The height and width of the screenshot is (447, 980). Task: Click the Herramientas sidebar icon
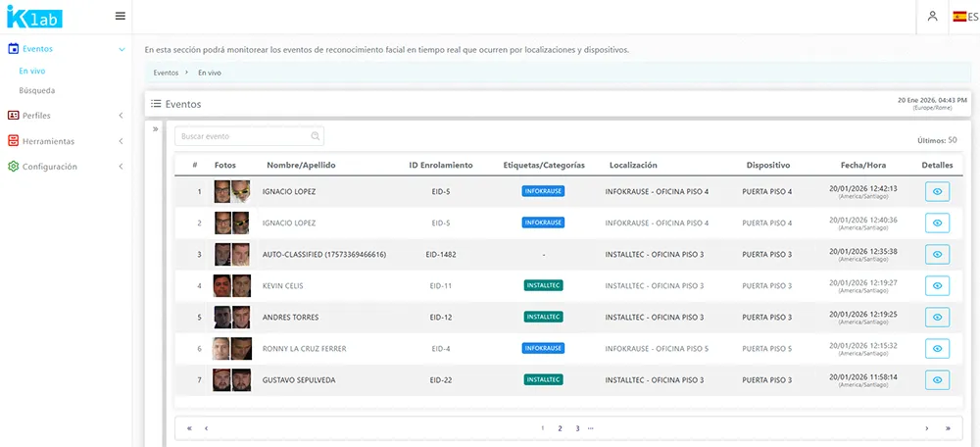click(x=13, y=141)
